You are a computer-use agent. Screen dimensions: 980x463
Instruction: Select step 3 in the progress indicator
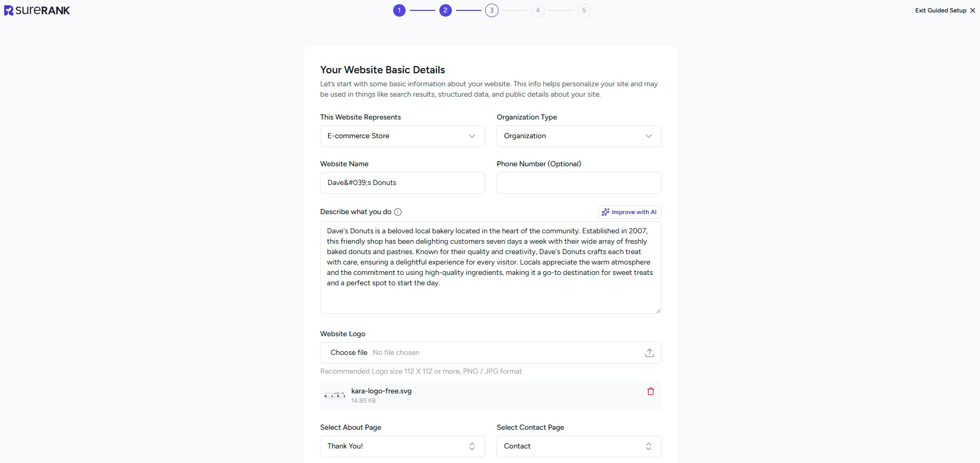tap(491, 10)
